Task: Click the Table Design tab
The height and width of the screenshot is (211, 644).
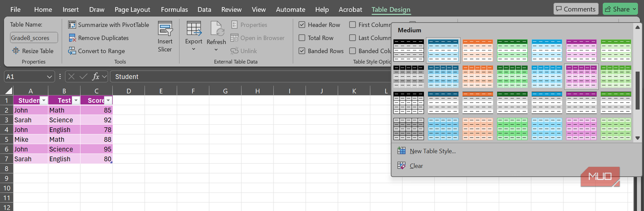Action: click(x=391, y=9)
